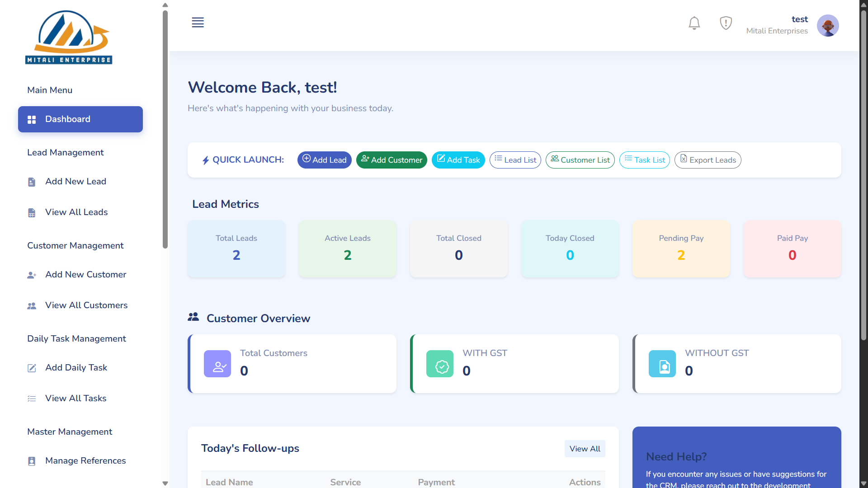Open the sidebar hamburger menu icon
The height and width of the screenshot is (488, 868).
coord(198,22)
